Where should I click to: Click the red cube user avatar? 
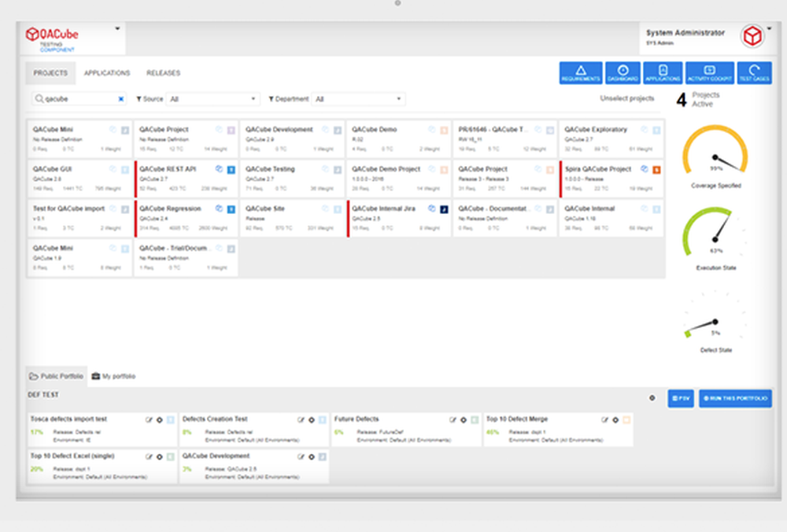[x=752, y=36]
